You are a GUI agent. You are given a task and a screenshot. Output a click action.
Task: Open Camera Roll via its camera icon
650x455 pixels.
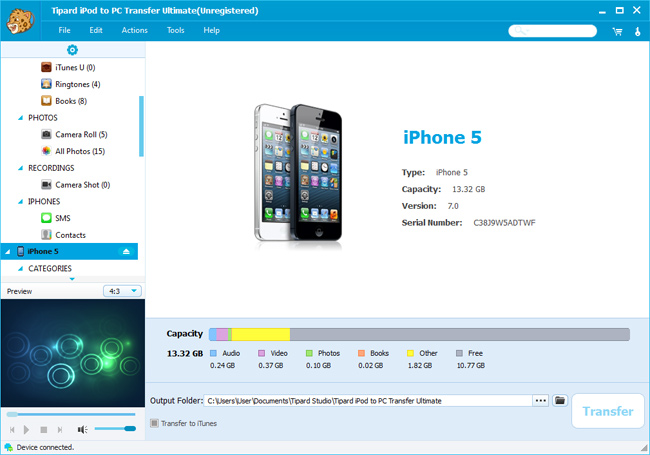(46, 134)
